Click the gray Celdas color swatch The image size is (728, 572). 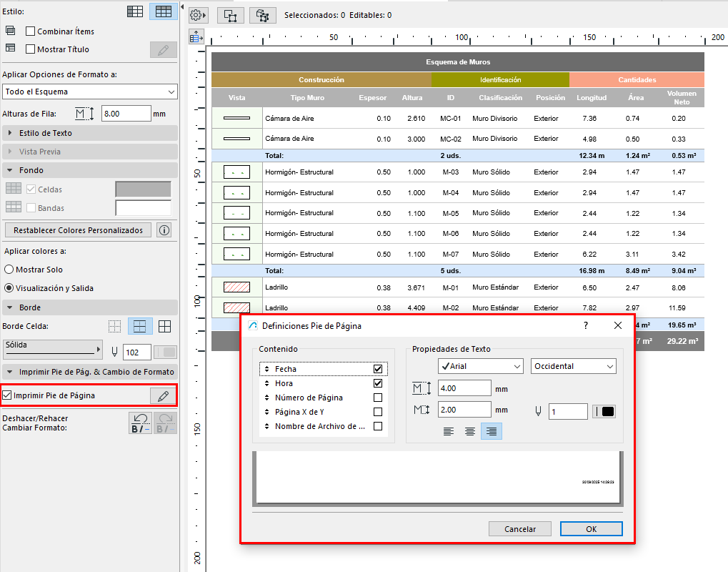(143, 189)
